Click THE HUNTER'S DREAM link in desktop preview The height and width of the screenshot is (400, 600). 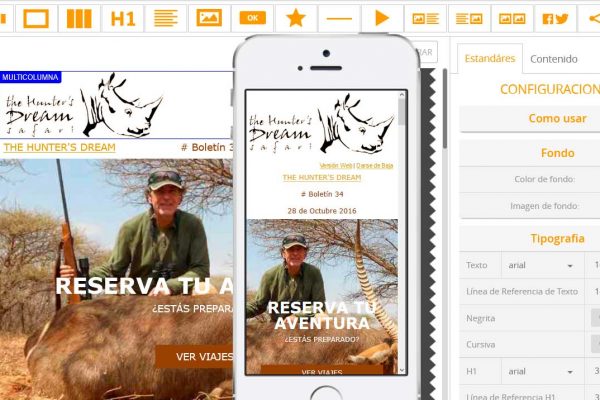pyautogui.click(x=59, y=147)
